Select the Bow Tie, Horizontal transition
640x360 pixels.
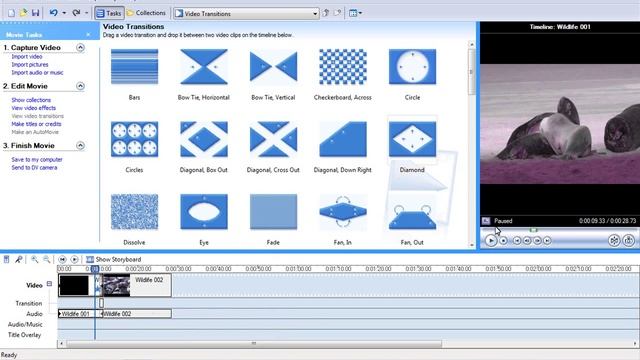[204, 67]
